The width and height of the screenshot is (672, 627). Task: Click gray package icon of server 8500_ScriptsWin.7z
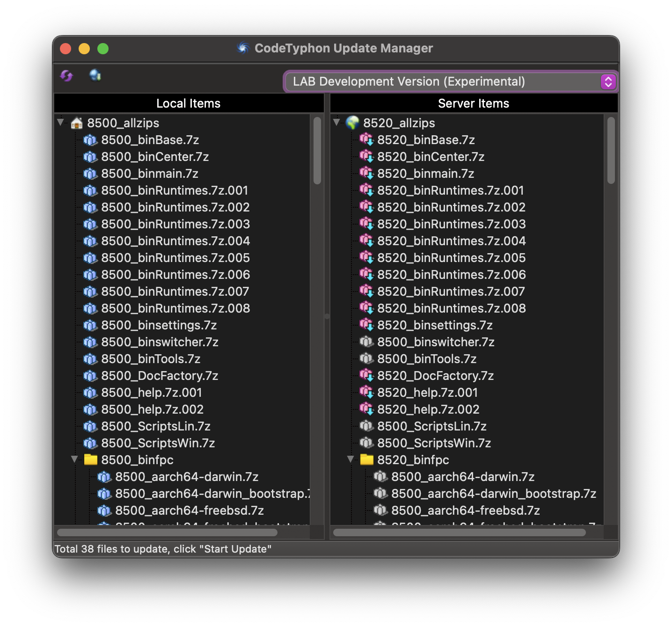366,443
